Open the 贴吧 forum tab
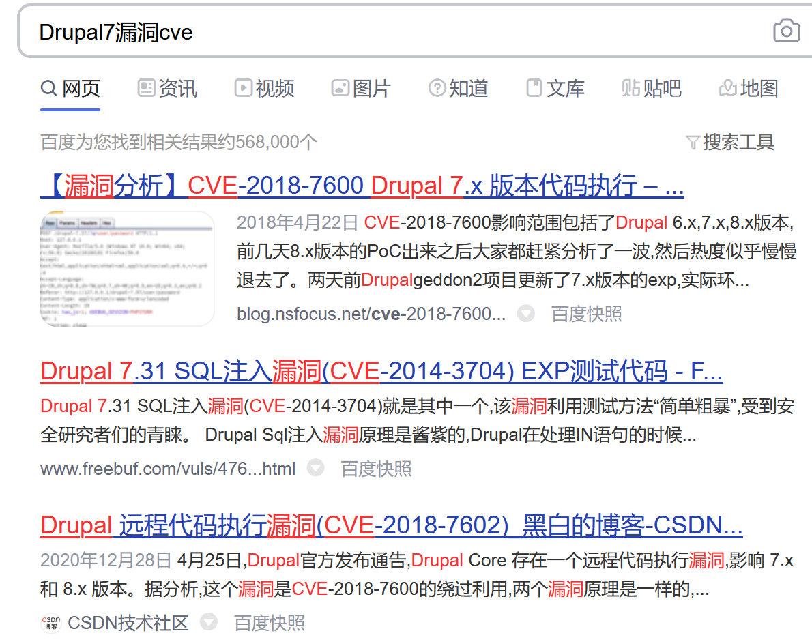Screen dimensions: 812x644 (652, 88)
